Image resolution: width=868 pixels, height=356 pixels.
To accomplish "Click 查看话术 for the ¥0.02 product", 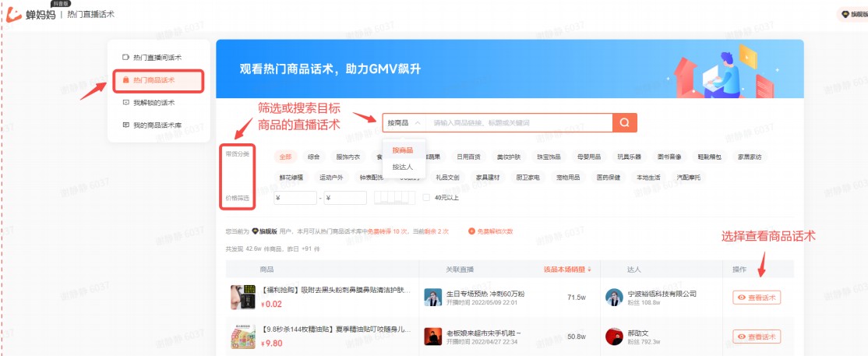I will pyautogui.click(x=757, y=298).
